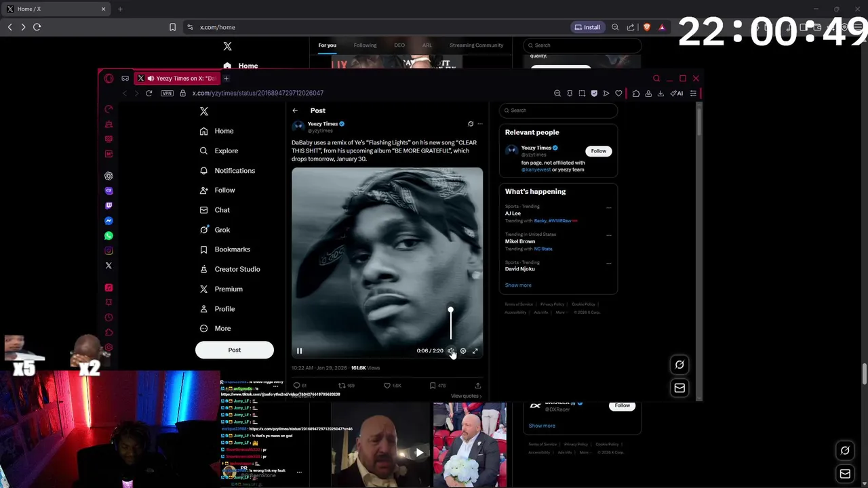Open the Opera GX main menu logo
868x488 pixels.
(108, 79)
